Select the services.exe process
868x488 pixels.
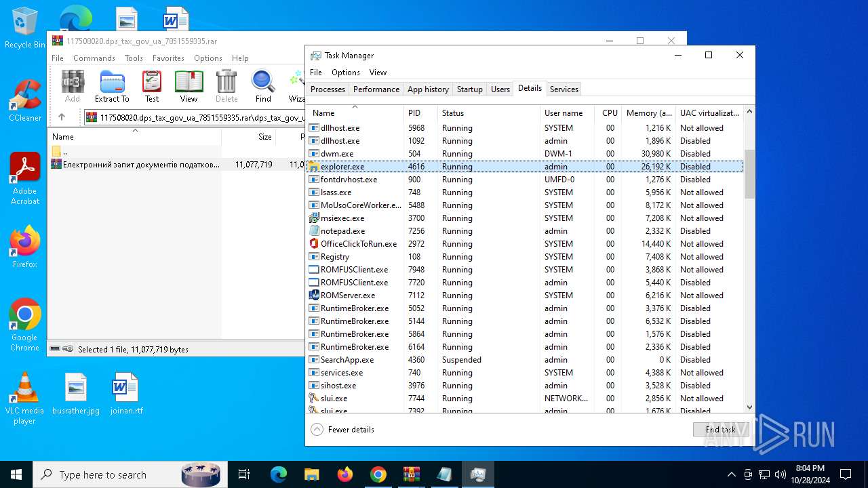[526, 373]
